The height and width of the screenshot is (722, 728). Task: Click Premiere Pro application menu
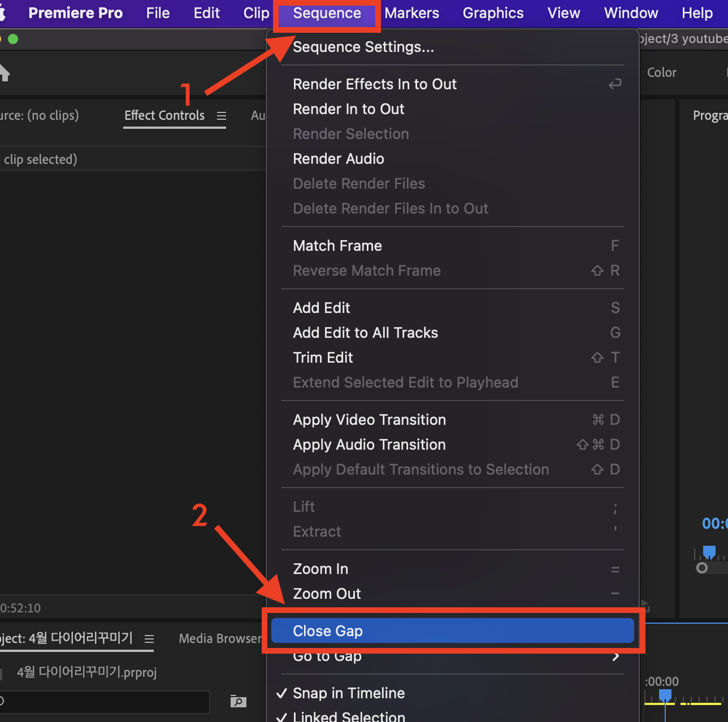(x=76, y=13)
